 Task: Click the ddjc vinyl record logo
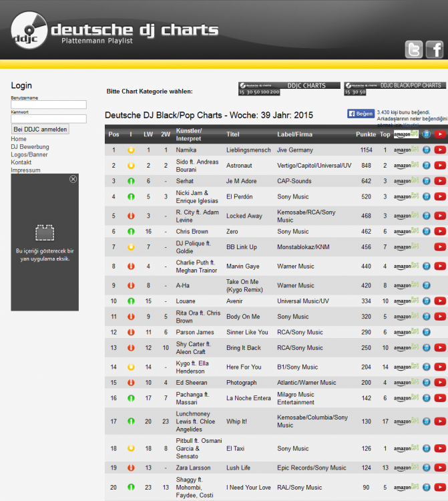[29, 30]
